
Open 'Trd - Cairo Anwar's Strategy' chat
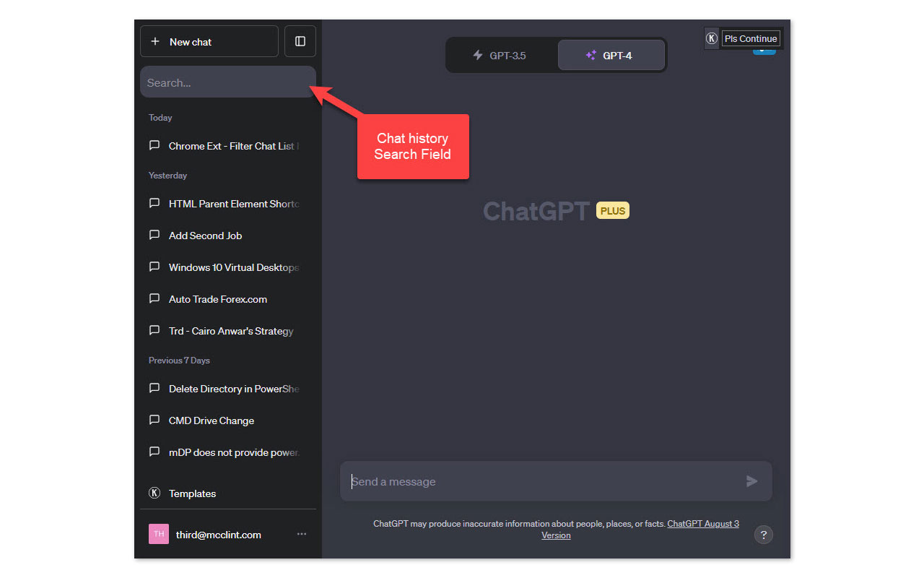[228, 331]
